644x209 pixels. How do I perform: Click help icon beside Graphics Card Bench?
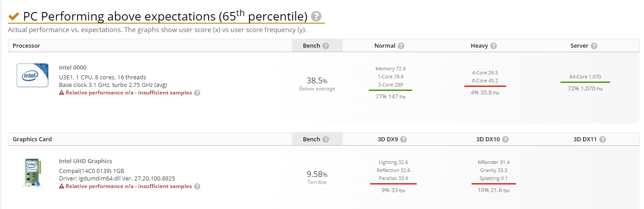[x=326, y=139]
